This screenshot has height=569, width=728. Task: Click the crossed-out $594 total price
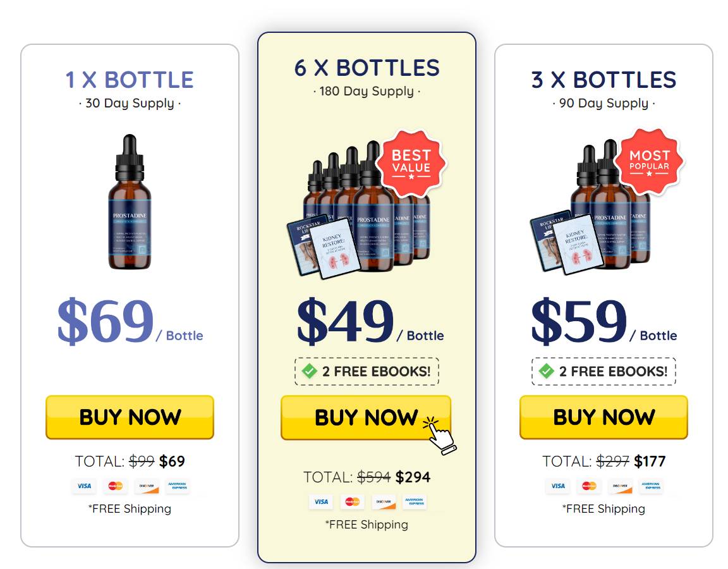click(x=375, y=477)
